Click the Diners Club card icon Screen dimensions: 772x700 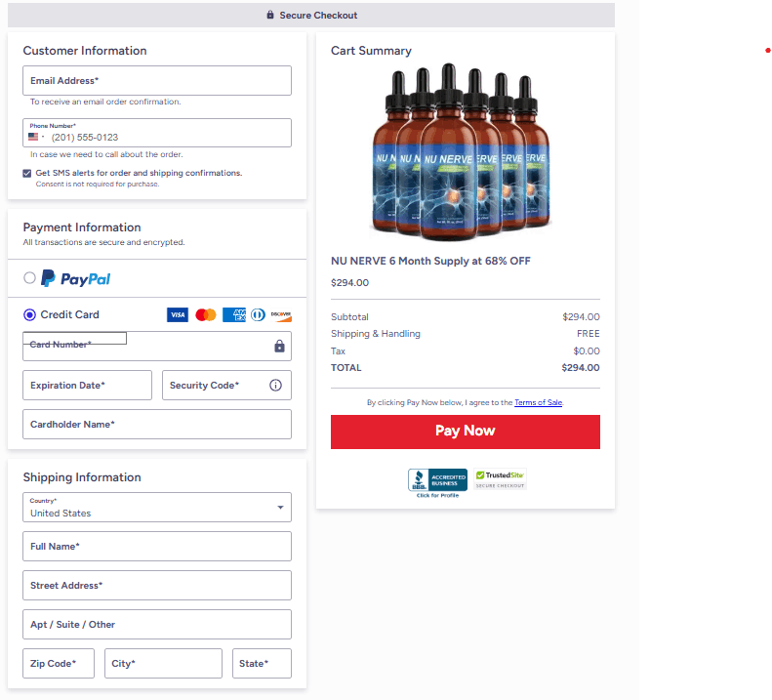coord(258,315)
